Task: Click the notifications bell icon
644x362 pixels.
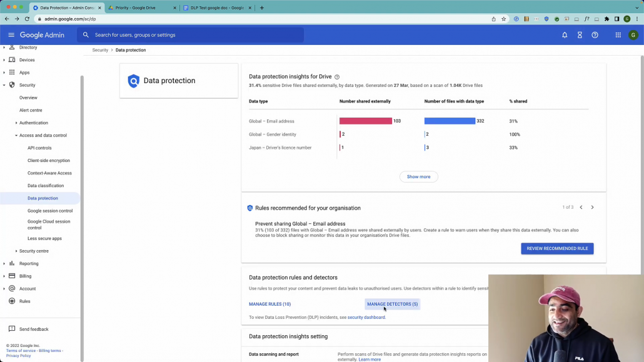Action: 565,35
